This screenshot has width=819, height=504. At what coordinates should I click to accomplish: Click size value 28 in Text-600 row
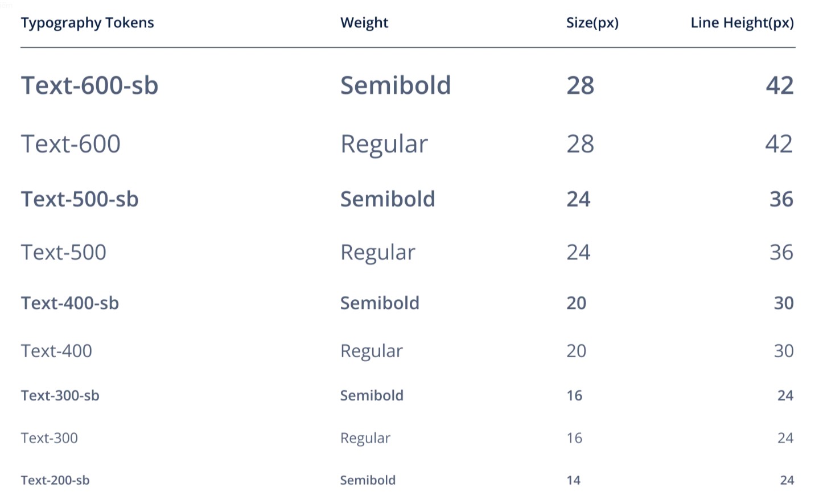[x=580, y=143]
